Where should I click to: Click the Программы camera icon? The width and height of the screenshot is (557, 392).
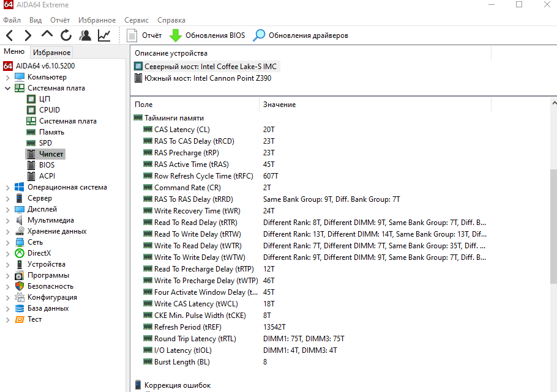click(20, 275)
